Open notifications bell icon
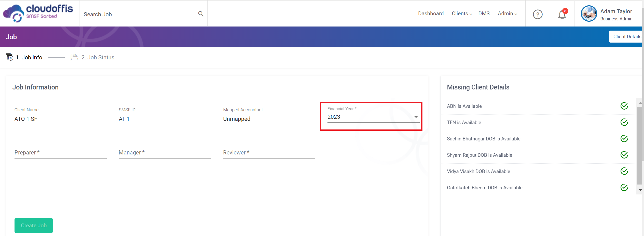Image resolution: width=644 pixels, height=236 pixels. point(562,14)
